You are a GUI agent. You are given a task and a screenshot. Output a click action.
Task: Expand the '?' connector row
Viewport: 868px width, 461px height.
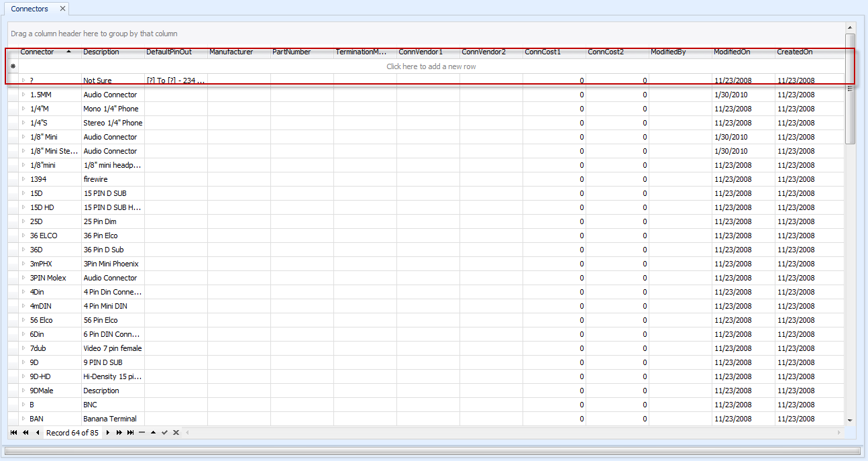(23, 81)
